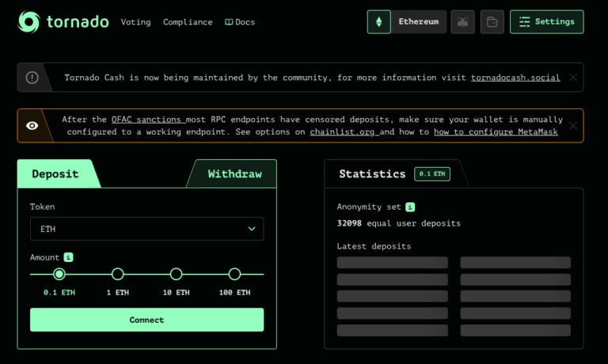The image size is (608, 364).
Task: Switch to the Withdraw tab
Action: click(234, 173)
